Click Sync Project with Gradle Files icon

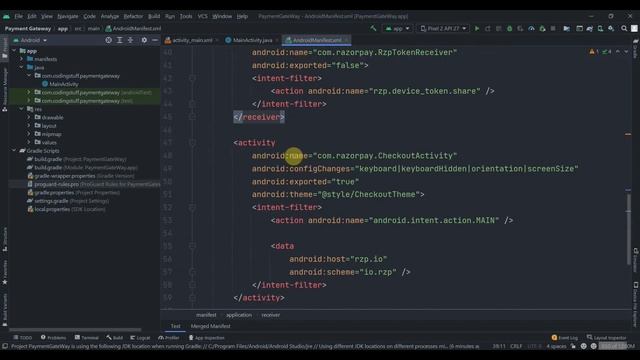coord(590,29)
